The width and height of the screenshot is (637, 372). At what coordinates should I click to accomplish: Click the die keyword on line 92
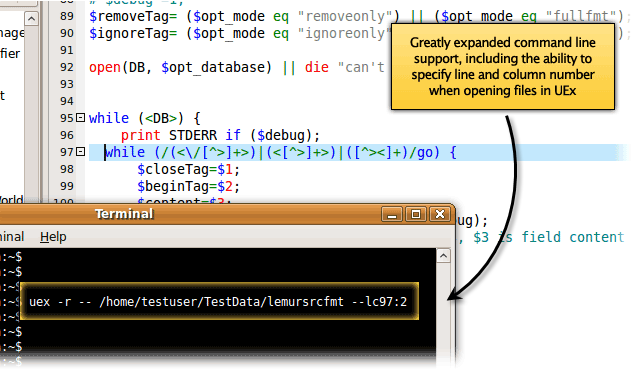point(317,67)
